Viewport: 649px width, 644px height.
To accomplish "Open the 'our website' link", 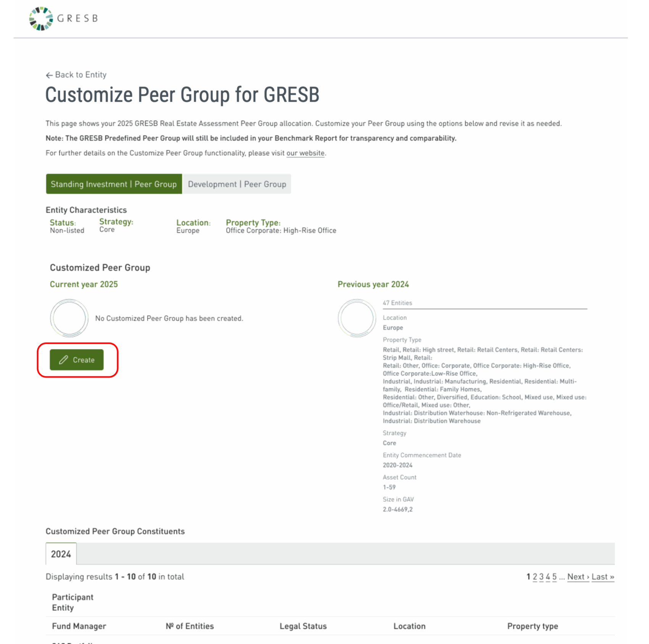I will pyautogui.click(x=305, y=153).
